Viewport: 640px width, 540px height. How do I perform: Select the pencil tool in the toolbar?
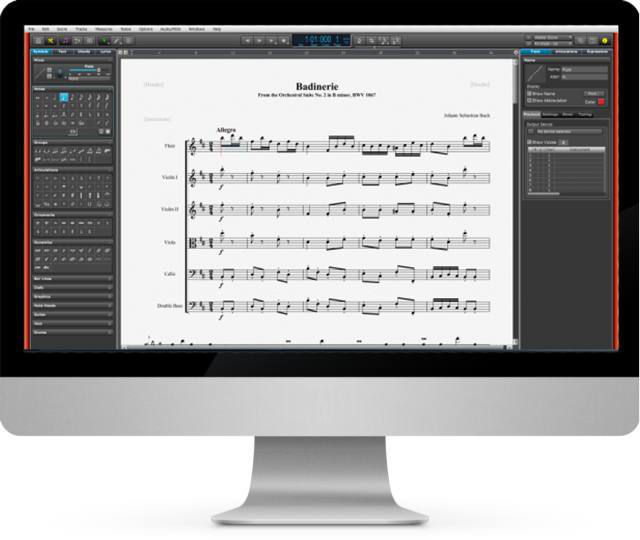pos(117,41)
